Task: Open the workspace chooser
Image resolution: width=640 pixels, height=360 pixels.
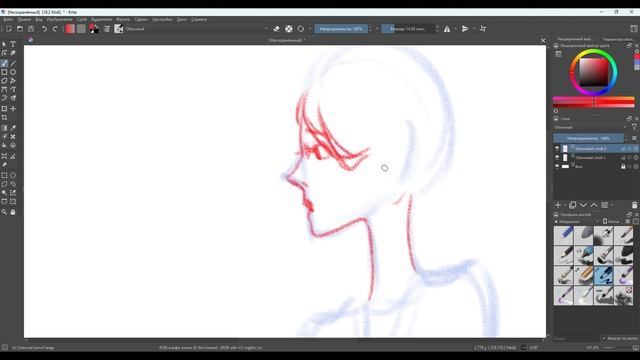Action: coord(634,29)
